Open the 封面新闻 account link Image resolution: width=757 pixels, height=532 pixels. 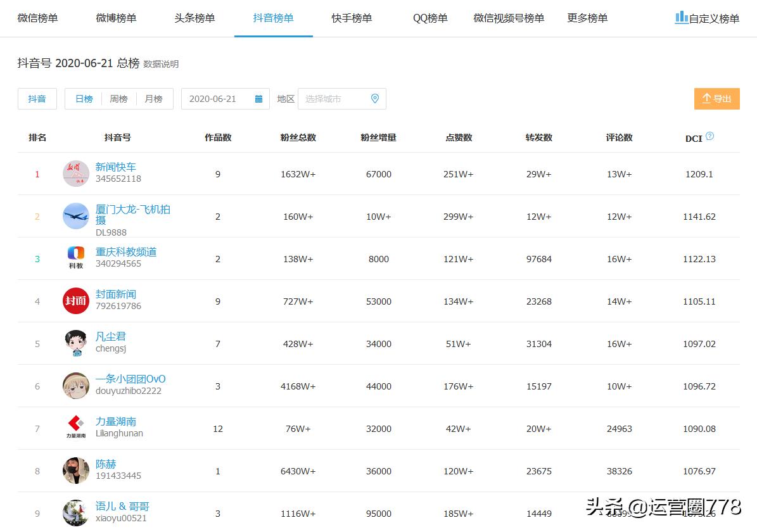pos(115,294)
